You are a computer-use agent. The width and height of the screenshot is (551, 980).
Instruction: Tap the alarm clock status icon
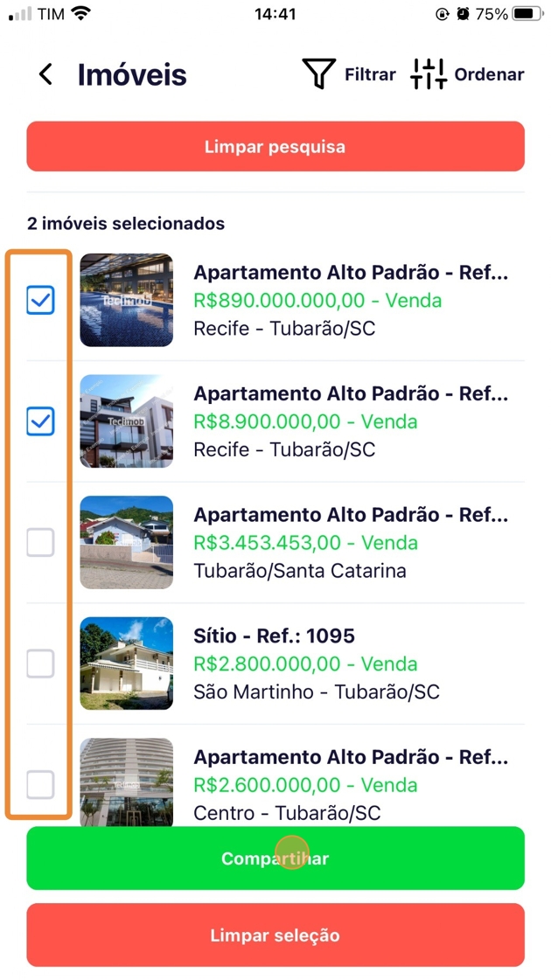[x=463, y=14]
